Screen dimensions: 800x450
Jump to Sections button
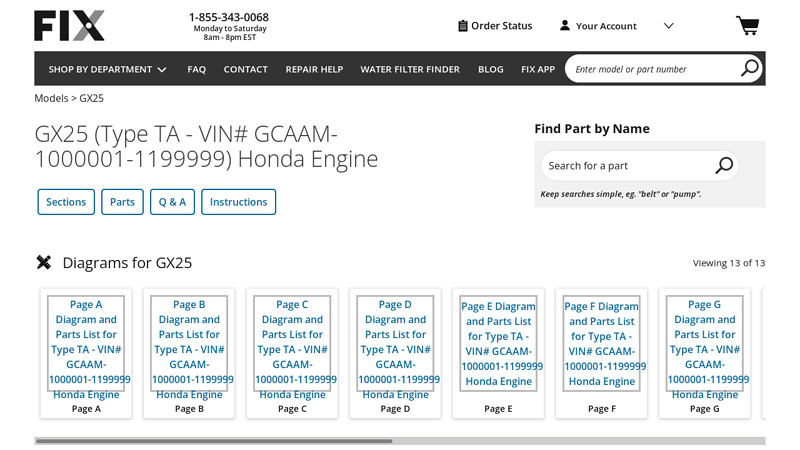(66, 202)
